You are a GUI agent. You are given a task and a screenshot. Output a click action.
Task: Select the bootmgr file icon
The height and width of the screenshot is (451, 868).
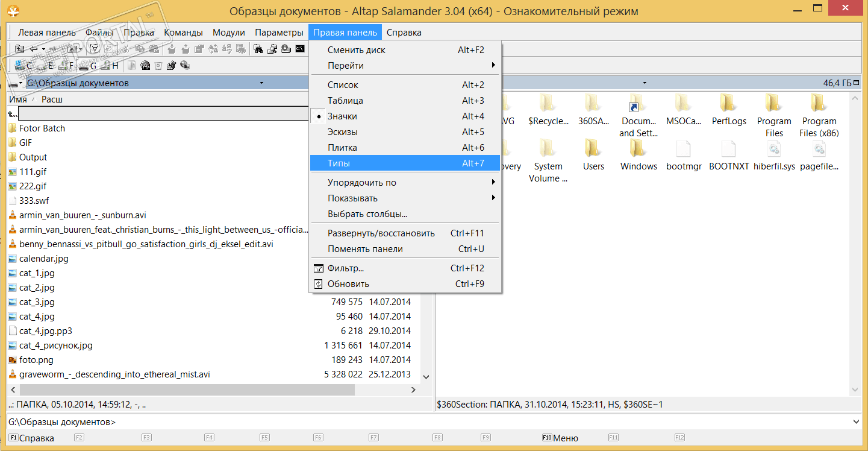684,148
